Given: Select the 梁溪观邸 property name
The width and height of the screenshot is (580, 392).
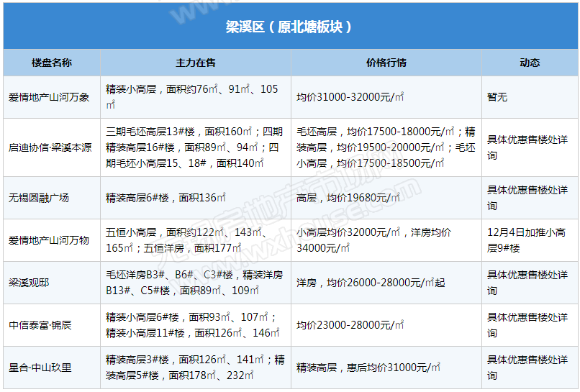Looking at the screenshot, I should pyautogui.click(x=29, y=283).
